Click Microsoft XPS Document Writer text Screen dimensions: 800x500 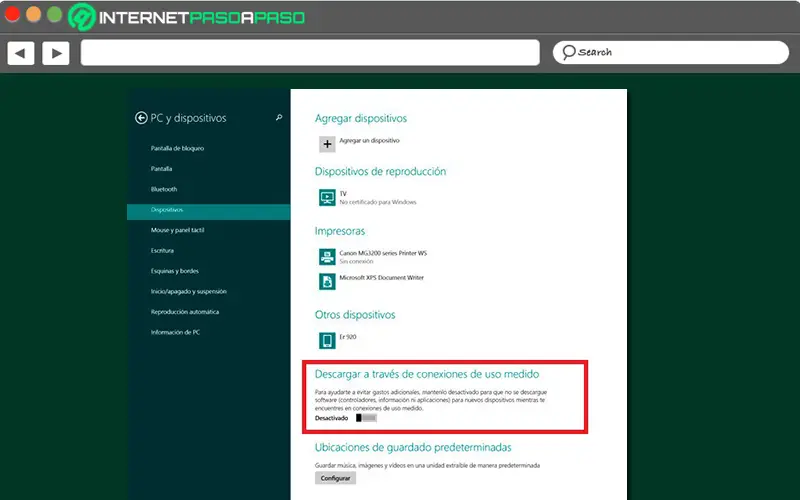click(382, 278)
